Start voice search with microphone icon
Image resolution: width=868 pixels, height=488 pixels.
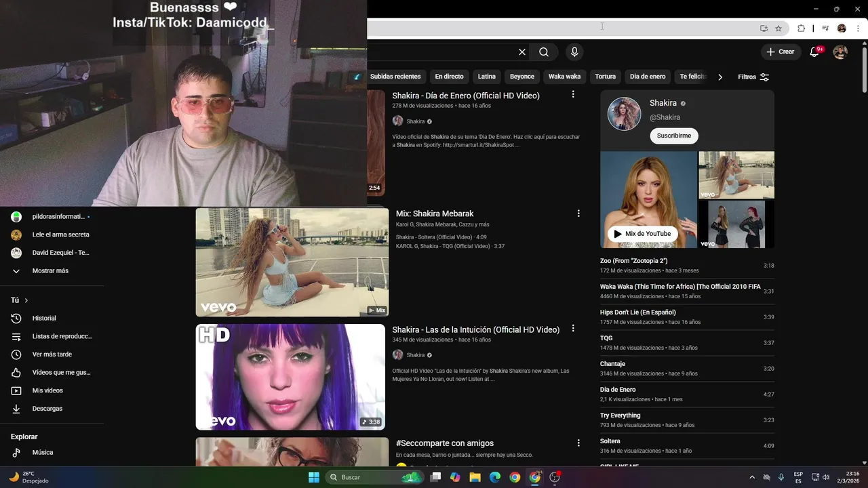[x=574, y=52]
